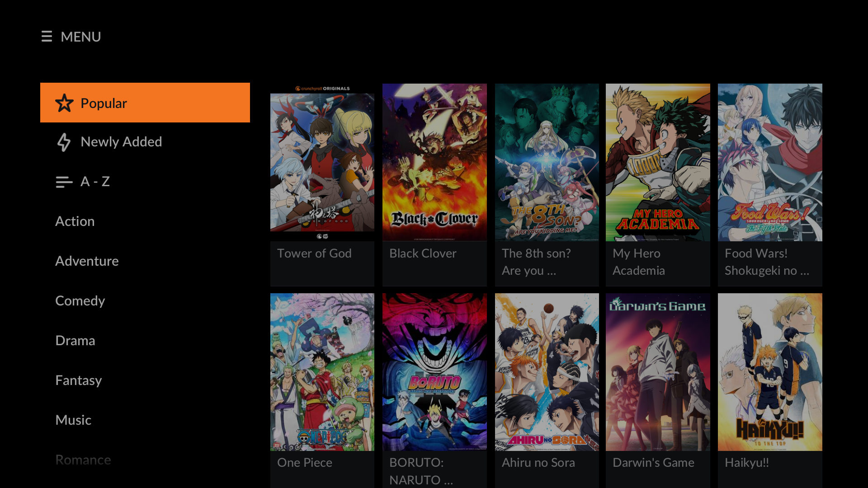This screenshot has height=488, width=868.
Task: Expand the Drama genre listing
Action: 75,340
